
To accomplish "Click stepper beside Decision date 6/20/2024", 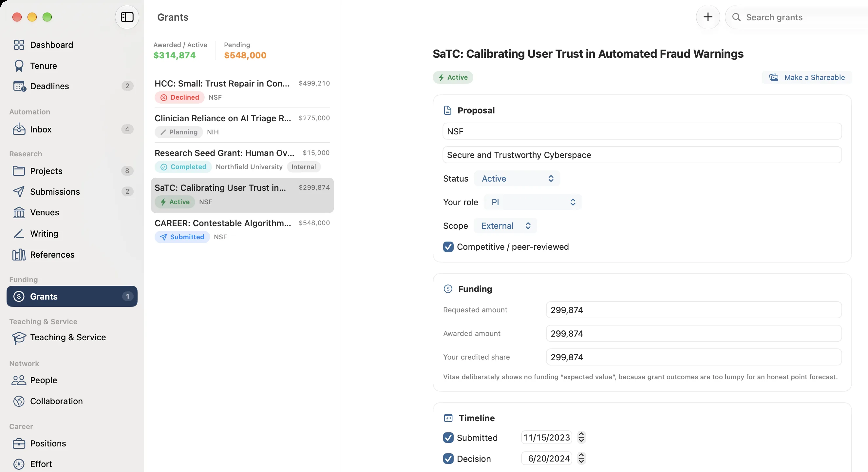I will [581, 458].
